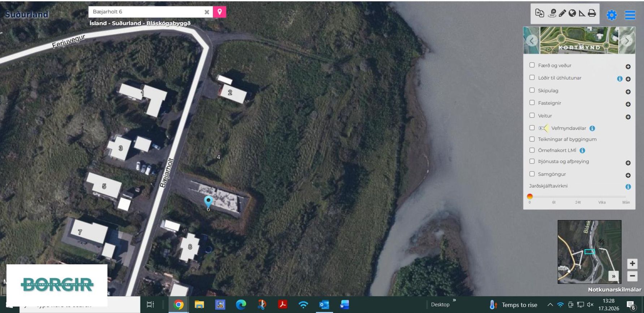Screen dimensions: 644x313
Task: Set earthquake activity slider to Vika
Action: pyautogui.click(x=602, y=197)
